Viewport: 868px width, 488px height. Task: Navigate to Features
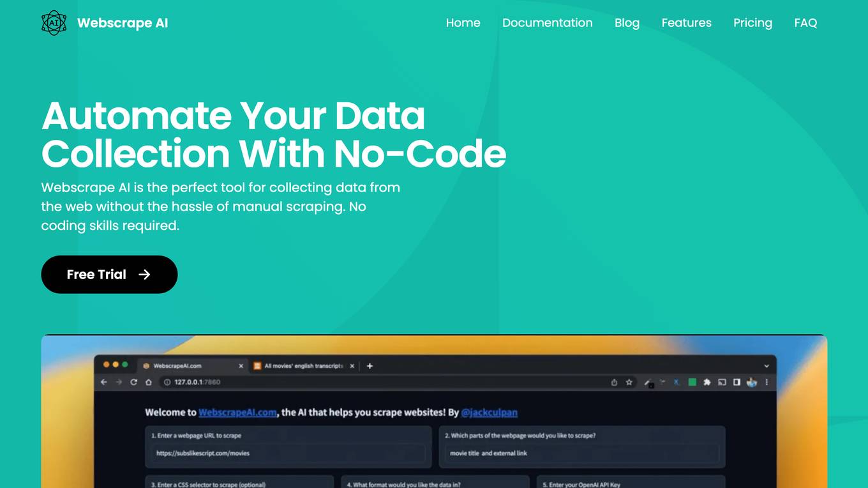(686, 23)
